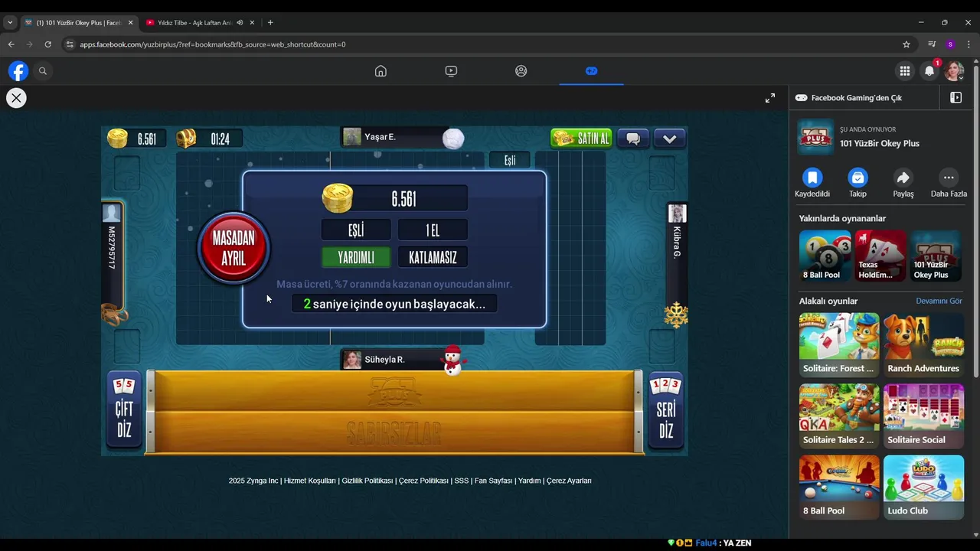The height and width of the screenshot is (551, 980).
Task: Open the notifications bell
Action: point(929,71)
